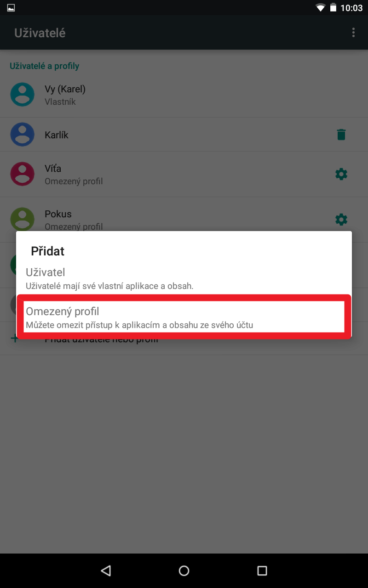Delete user Karlík with trash icon

(x=341, y=135)
